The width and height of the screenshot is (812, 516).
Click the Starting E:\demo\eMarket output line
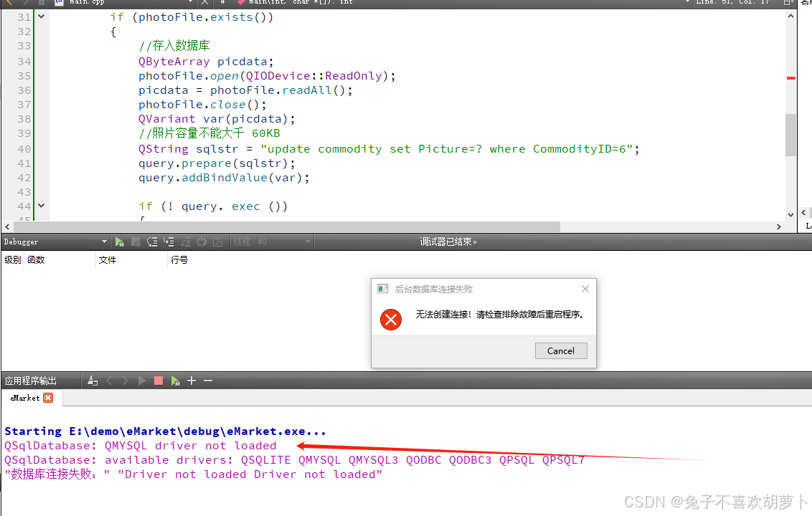point(165,431)
